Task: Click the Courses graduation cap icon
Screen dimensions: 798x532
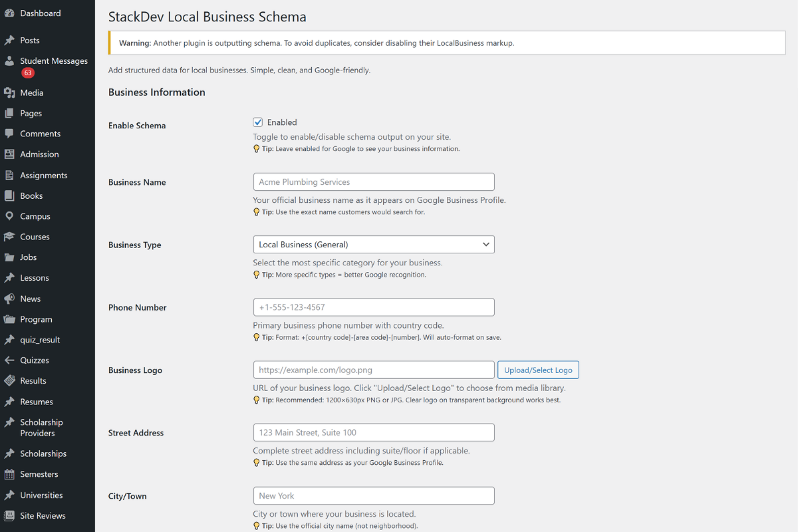Action: (9, 237)
